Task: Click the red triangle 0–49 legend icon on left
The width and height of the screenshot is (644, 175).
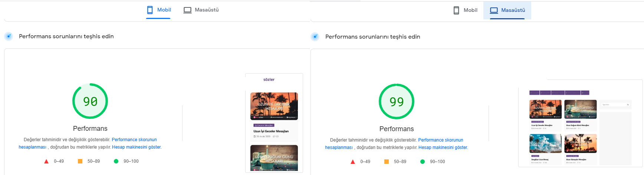Action: point(46,161)
